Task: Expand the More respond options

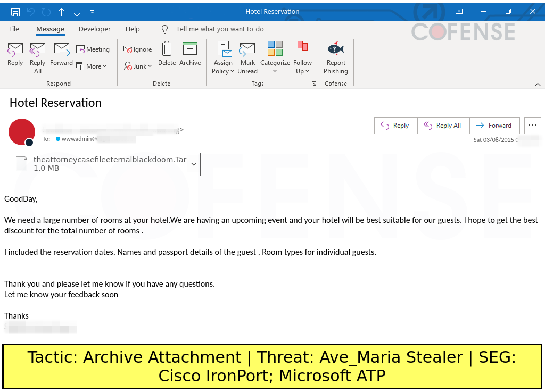Action: (91, 66)
